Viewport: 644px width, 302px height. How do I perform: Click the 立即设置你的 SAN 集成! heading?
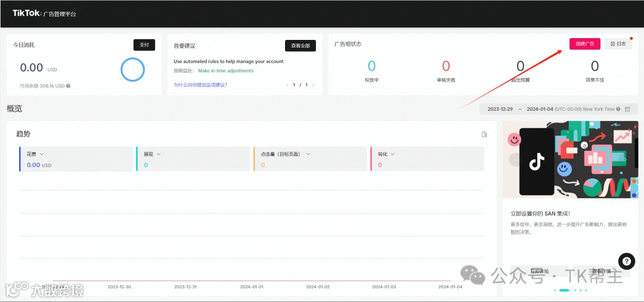[540, 214]
